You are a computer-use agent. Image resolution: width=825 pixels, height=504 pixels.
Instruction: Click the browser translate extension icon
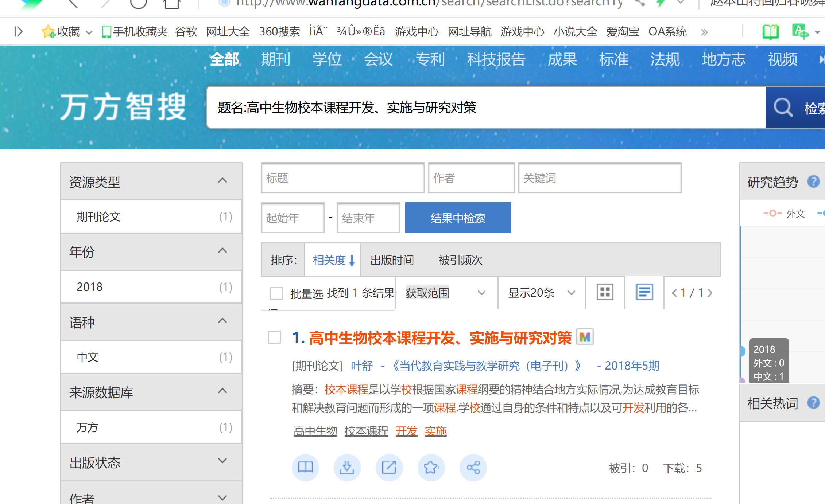[x=800, y=31]
